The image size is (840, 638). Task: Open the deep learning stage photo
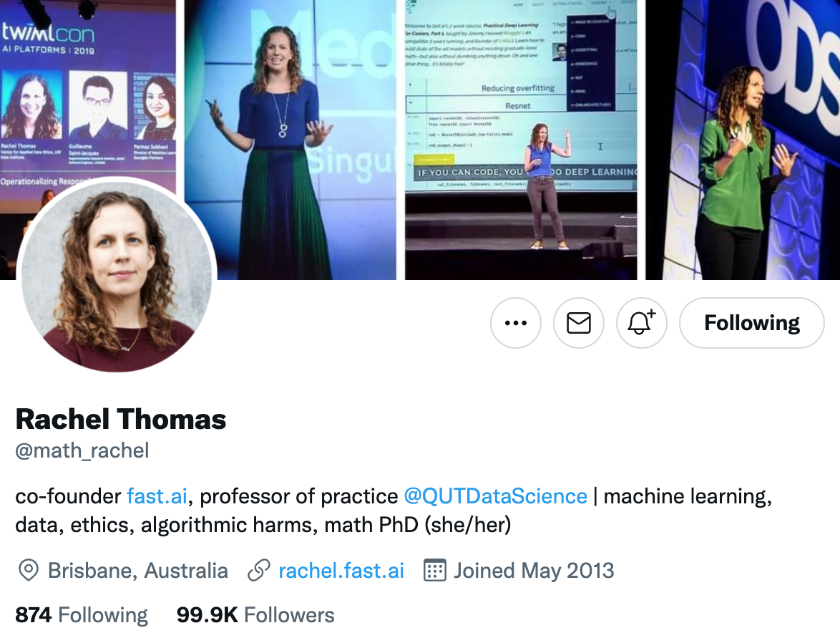pos(521,140)
